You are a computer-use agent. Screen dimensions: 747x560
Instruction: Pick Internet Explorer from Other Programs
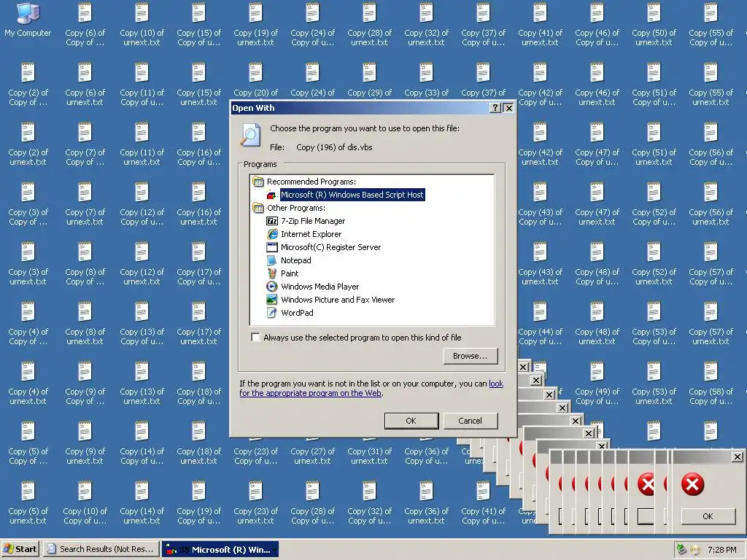[304, 234]
